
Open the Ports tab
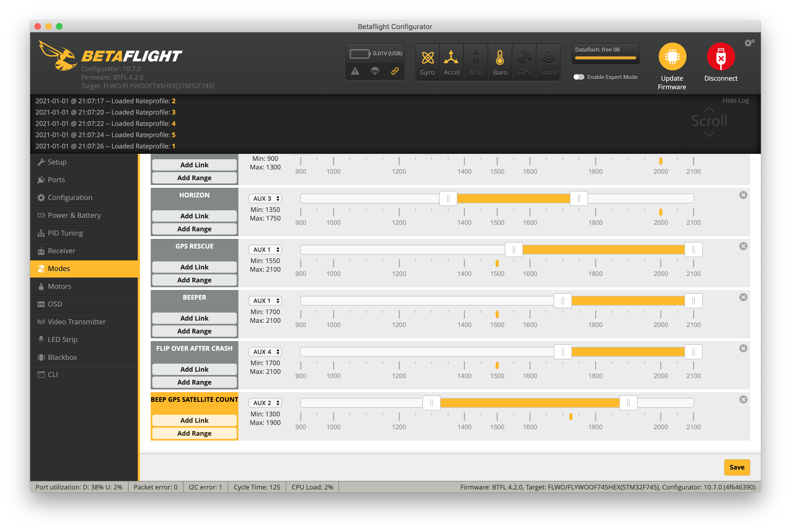[x=84, y=180]
